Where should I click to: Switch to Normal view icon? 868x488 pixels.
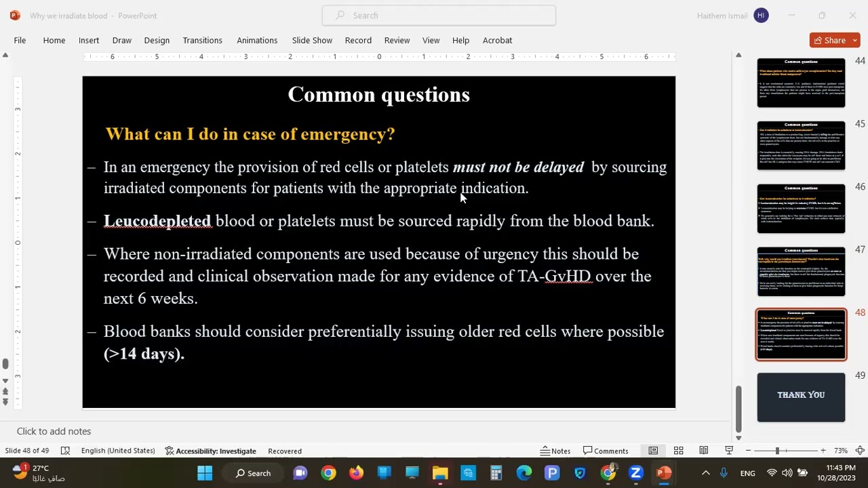pos(653,451)
